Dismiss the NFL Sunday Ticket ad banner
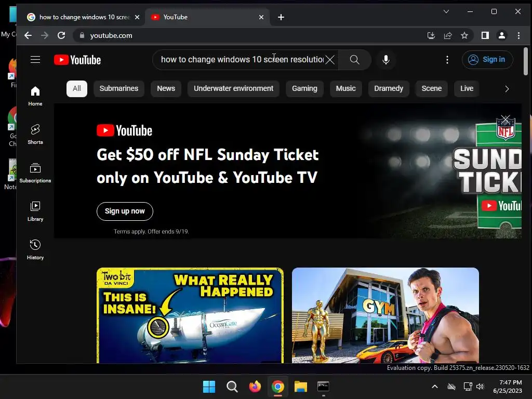Image resolution: width=532 pixels, height=399 pixels. click(506, 119)
